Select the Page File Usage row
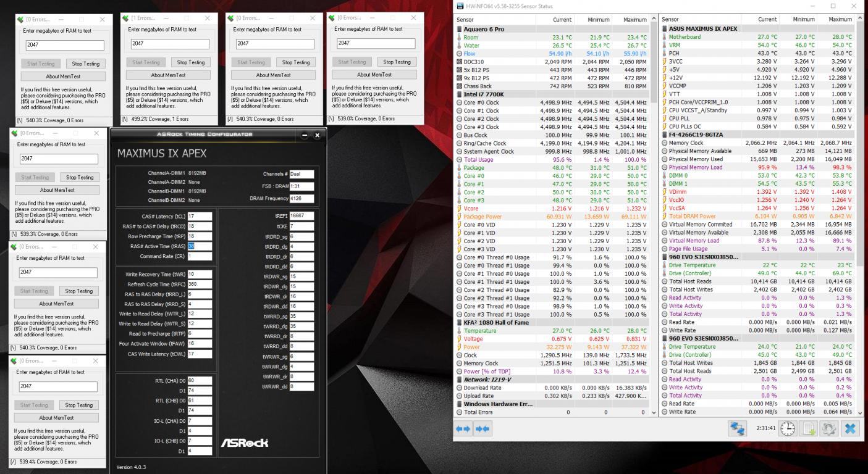This screenshot has height=474, width=868. pos(757,249)
